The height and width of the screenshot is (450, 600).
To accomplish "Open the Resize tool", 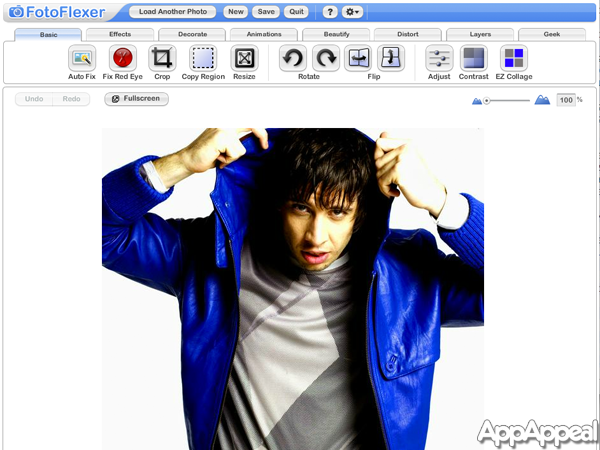I will pyautogui.click(x=244, y=58).
